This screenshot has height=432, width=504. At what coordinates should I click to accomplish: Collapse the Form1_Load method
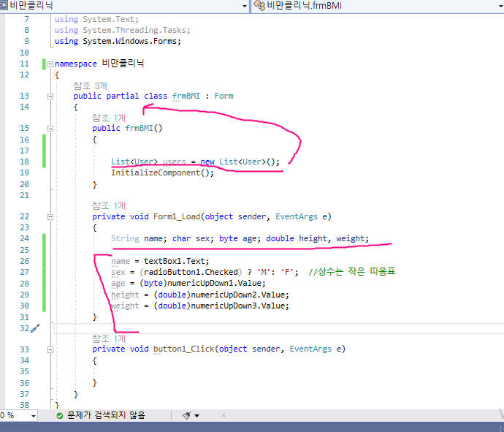coord(50,217)
